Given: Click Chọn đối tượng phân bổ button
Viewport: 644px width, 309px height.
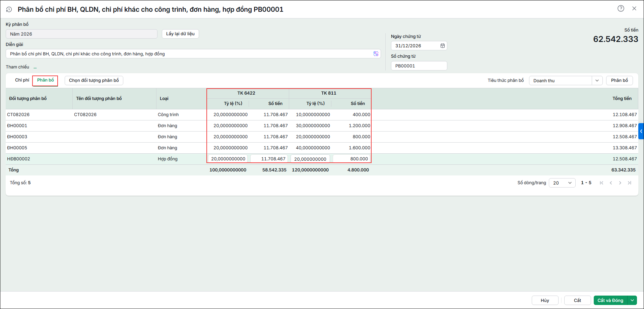Looking at the screenshot, I should tap(94, 81).
